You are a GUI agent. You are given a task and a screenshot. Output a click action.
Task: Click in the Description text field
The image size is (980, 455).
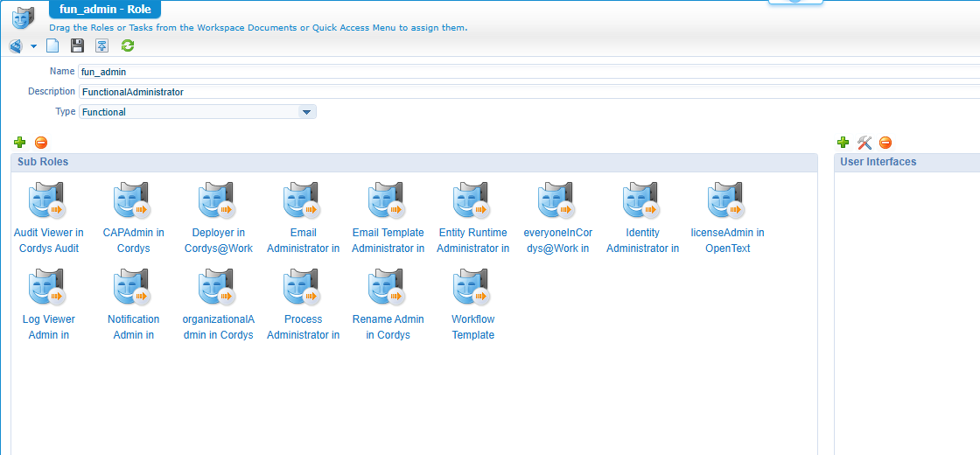tap(525, 91)
